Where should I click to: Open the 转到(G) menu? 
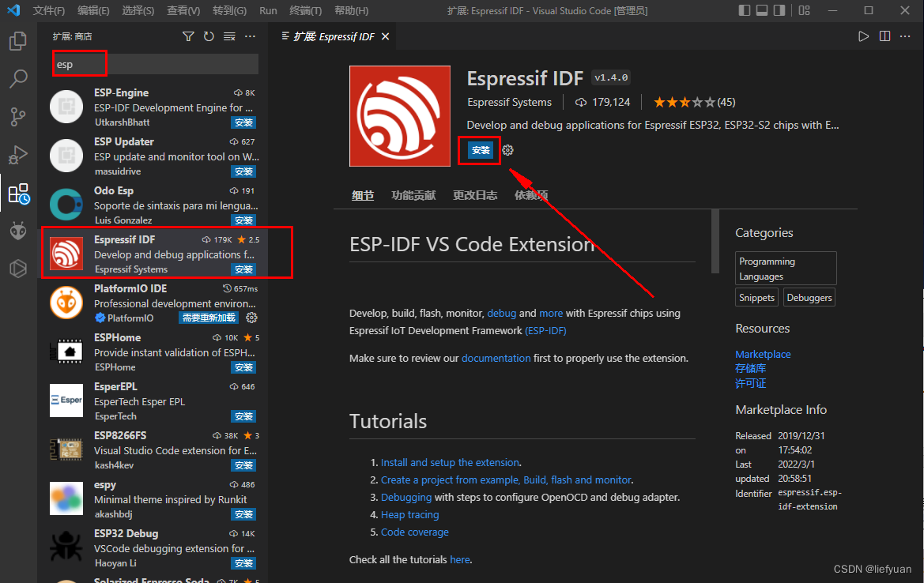coord(229,10)
